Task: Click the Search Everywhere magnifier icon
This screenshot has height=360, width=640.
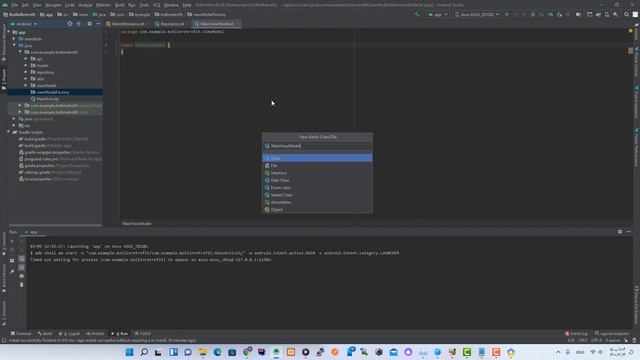Action: [626, 14]
